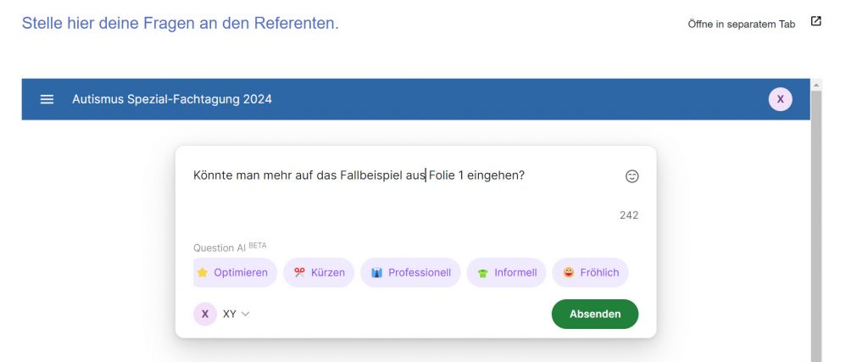Click the small X avatar beside XY
Viewport: 868px width, 362px height.
pyautogui.click(x=205, y=314)
